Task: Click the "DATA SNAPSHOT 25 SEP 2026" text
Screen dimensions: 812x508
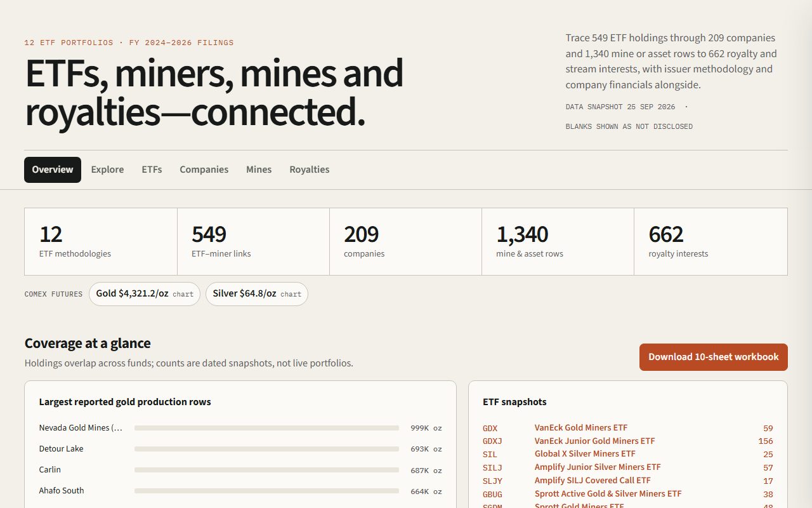Action: (620, 107)
